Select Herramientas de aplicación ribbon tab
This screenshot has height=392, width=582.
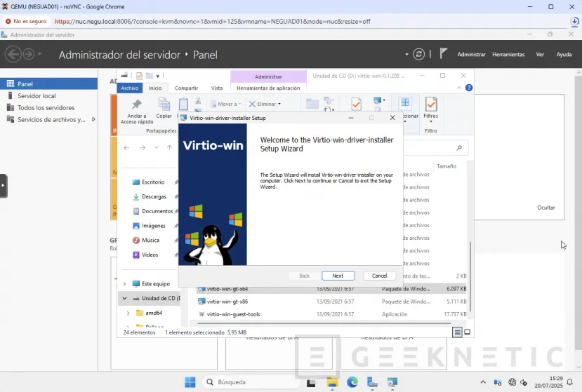(x=268, y=88)
